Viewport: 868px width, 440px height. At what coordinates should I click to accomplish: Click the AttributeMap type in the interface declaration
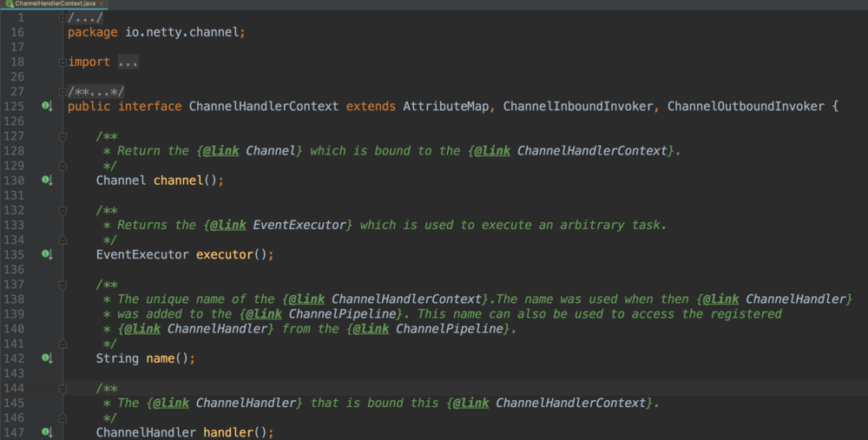tap(446, 107)
